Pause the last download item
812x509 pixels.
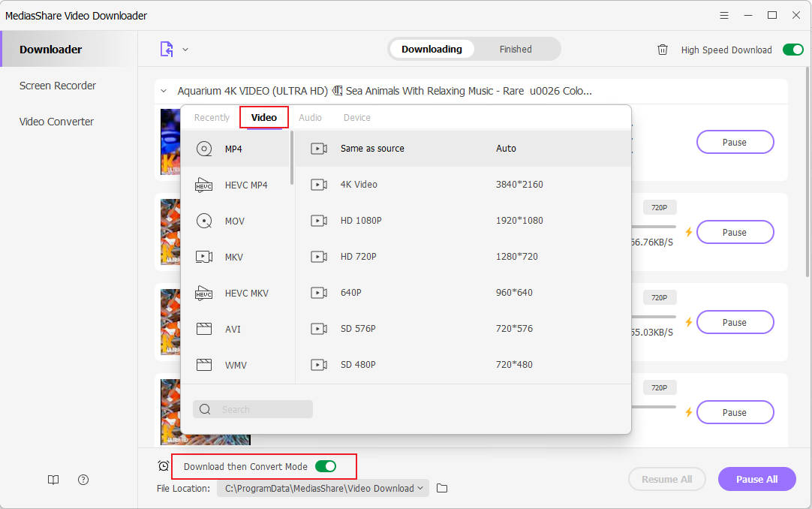pos(735,413)
